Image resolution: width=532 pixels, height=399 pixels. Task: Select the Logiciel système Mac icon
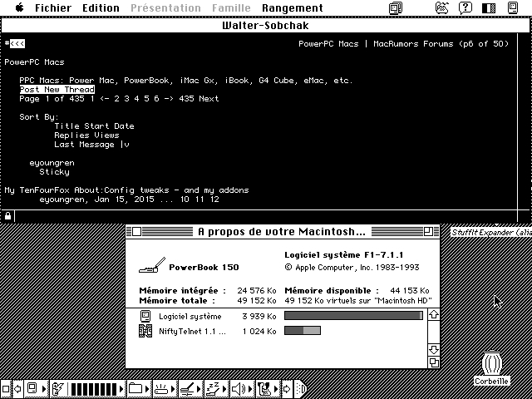point(145,316)
